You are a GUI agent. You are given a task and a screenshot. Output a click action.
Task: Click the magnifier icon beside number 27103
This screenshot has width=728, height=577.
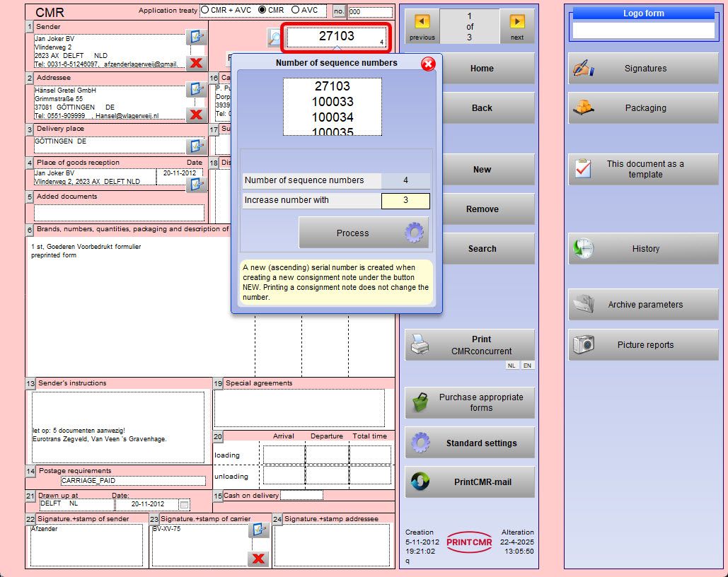tap(275, 37)
